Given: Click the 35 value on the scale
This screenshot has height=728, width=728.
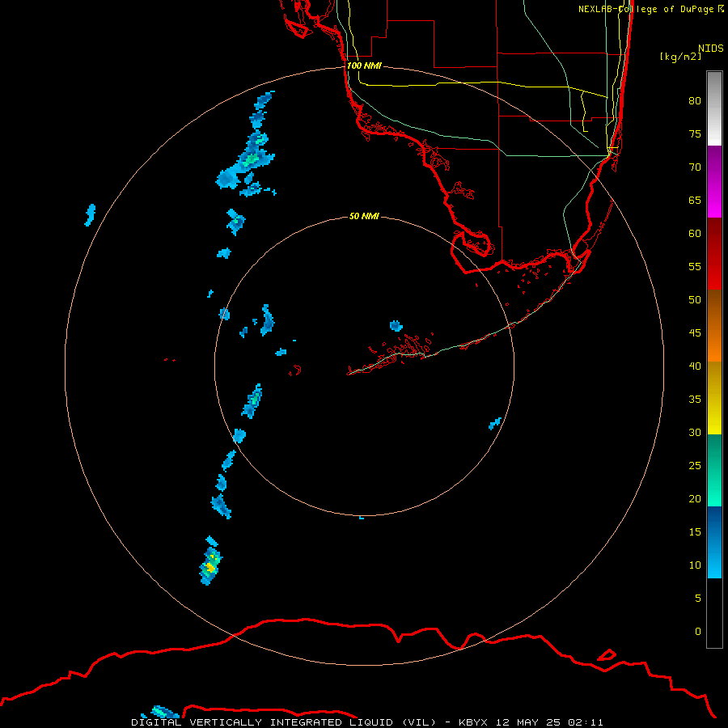Looking at the screenshot, I should point(695,400).
